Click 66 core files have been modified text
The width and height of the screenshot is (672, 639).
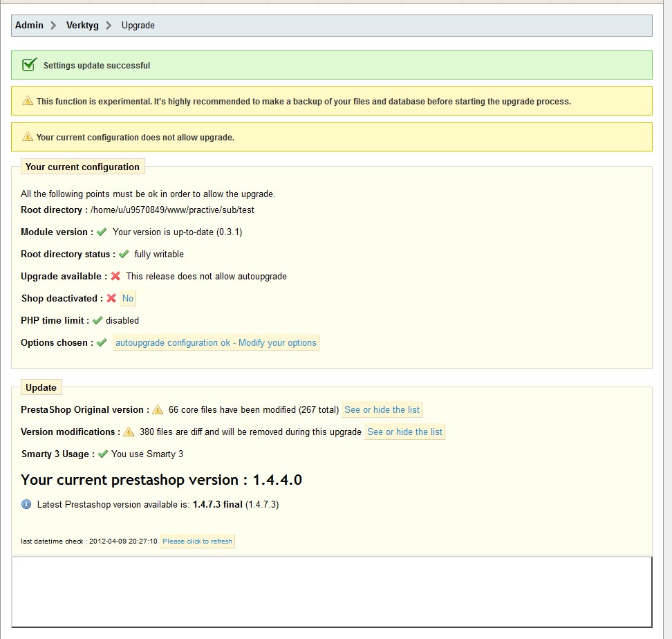pyautogui.click(x=254, y=409)
